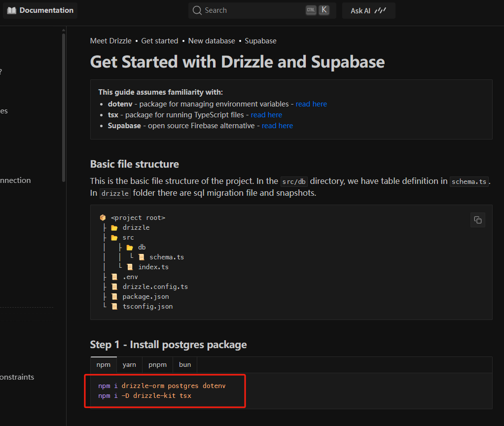Switch to the yarn tab
The image size is (504, 426).
[129, 365]
